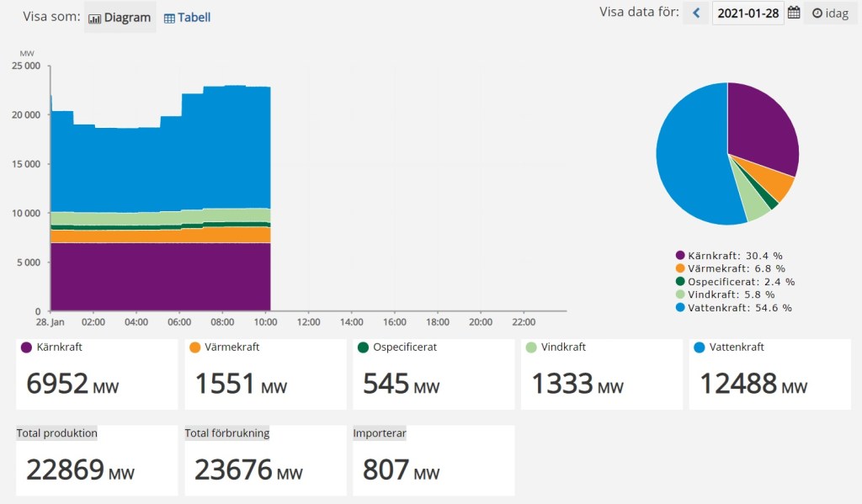862x504 pixels.
Task: Open the Vindkraft 1333 MW card
Action: [601, 374]
